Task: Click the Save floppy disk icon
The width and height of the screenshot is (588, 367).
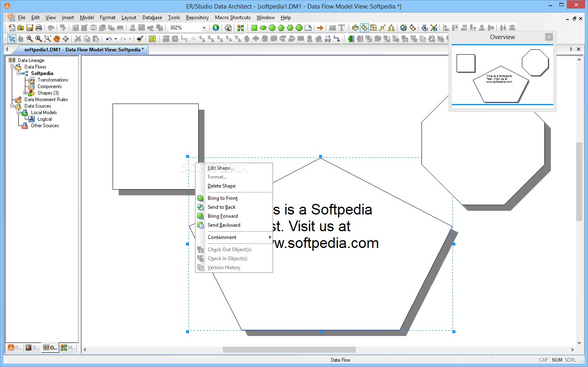Action: click(30, 28)
